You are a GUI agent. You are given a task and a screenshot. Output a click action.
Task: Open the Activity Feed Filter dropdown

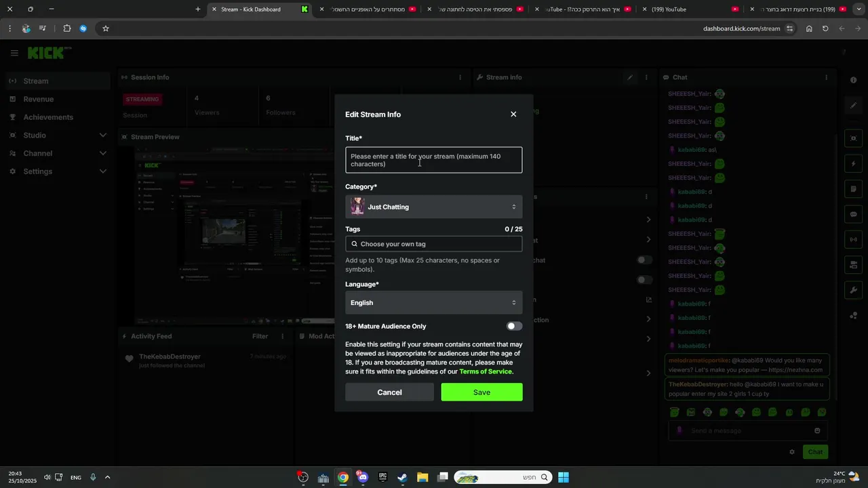[260, 336]
